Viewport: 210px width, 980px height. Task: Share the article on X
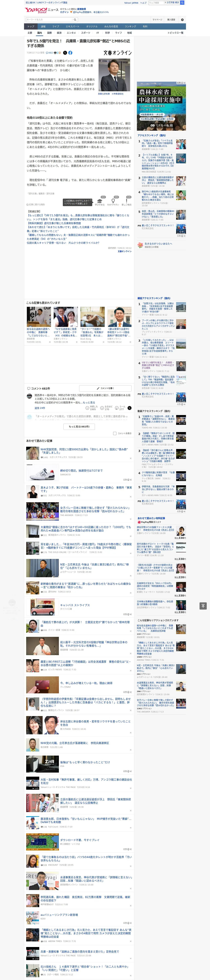(x=65, y=53)
